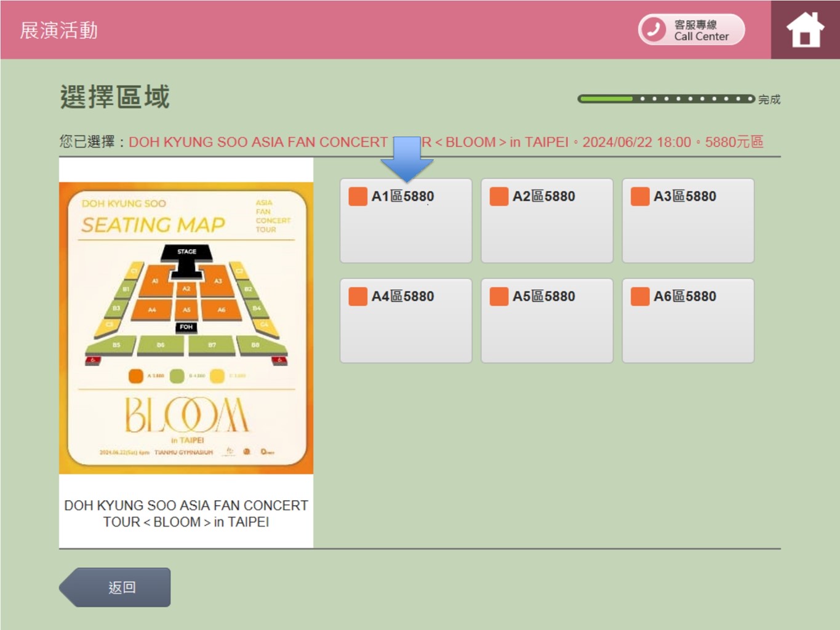Click the step progress bar near 完成
Viewport: 840px width, 630px height.
point(666,98)
